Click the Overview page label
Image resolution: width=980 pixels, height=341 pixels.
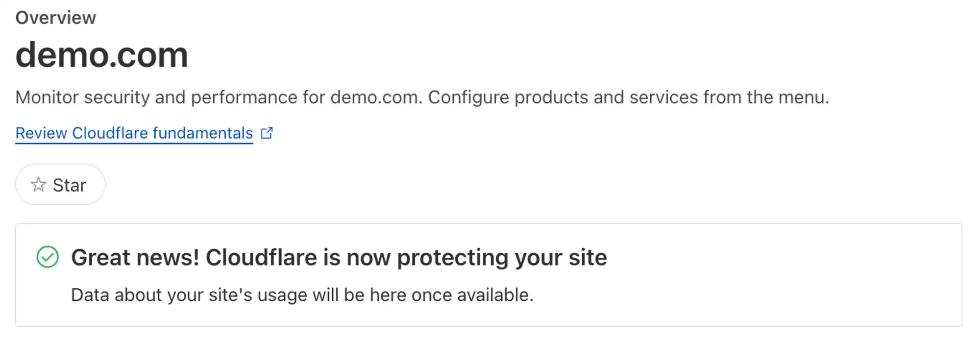click(x=55, y=18)
